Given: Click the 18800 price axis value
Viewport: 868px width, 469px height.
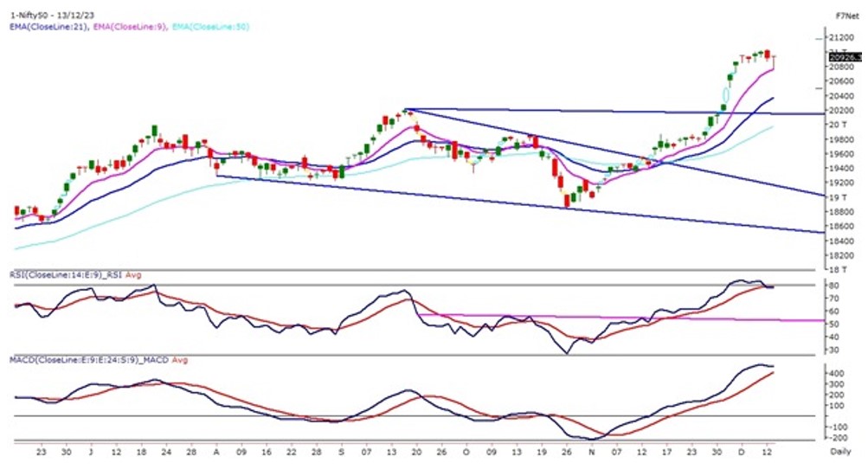Looking at the screenshot, I should pyautogui.click(x=839, y=212).
